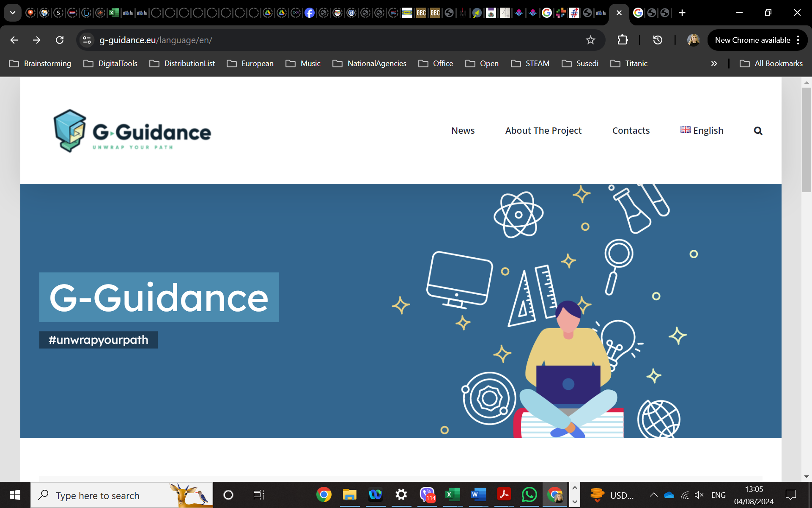Viewport: 812px width, 508px height.
Task: Click the OneDrive cloud tray icon
Action: point(669,495)
